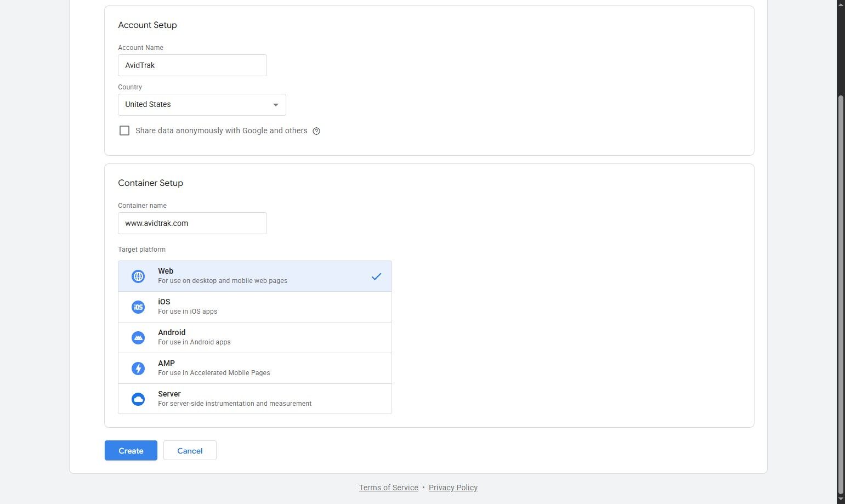This screenshot has height=504, width=845.
Task: Select the Server cloud icon
Action: [138, 399]
